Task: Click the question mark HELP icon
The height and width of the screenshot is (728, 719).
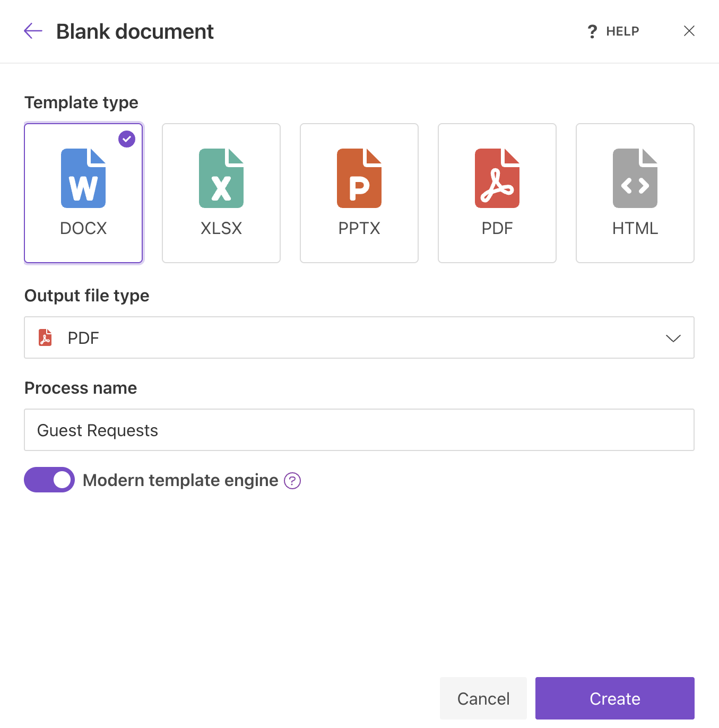Action: coord(592,31)
